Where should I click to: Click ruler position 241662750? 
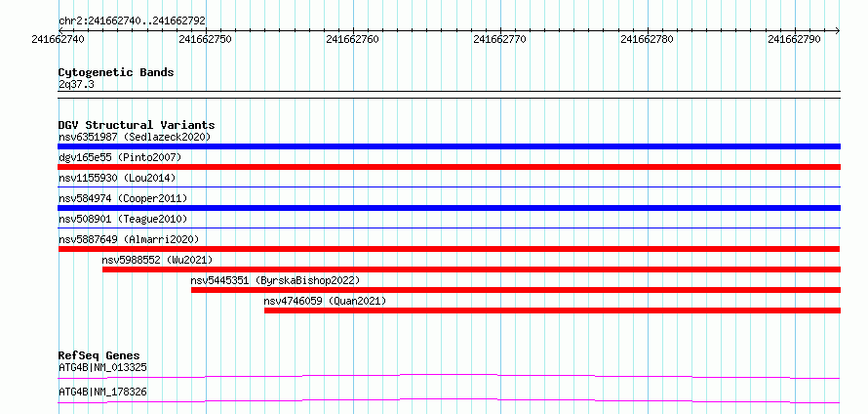pyautogui.click(x=206, y=39)
